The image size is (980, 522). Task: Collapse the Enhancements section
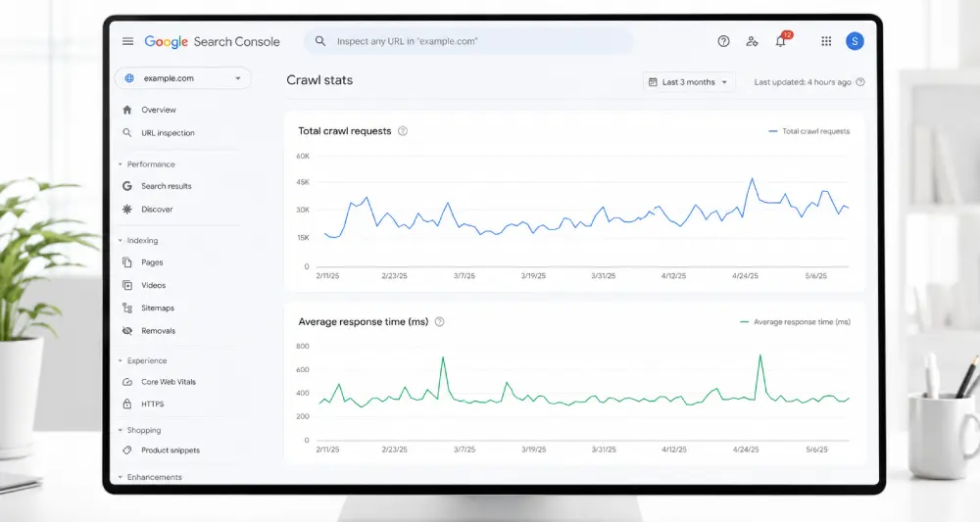[120, 477]
